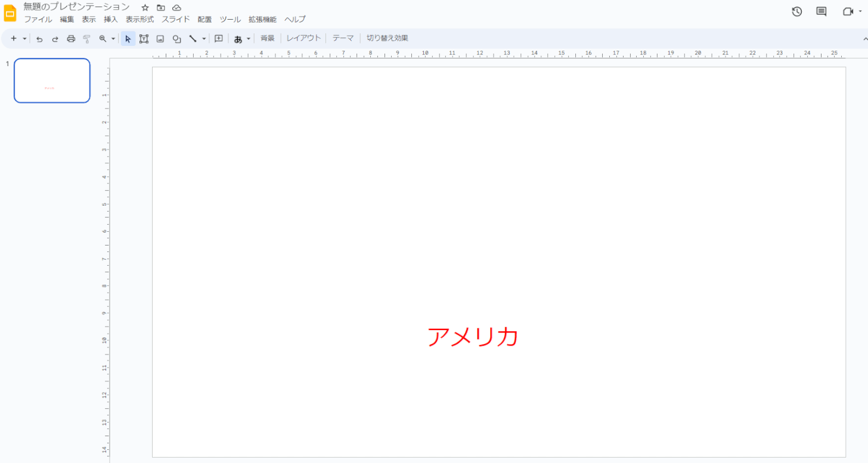
Task: Click the zoom magnifier tool
Action: tap(103, 38)
